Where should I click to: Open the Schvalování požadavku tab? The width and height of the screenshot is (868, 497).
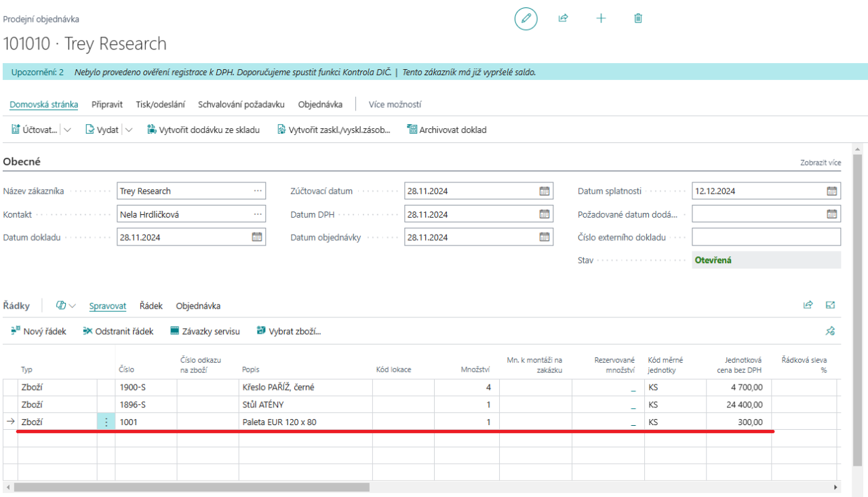(241, 104)
